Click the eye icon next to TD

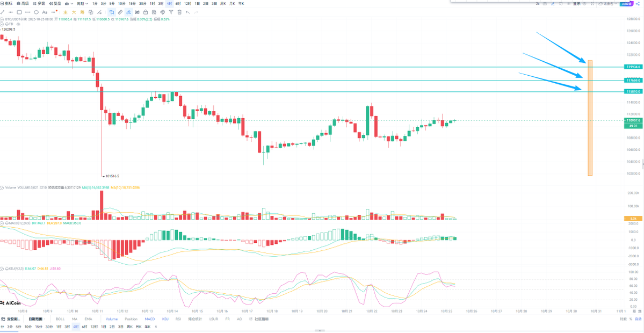click(19, 24)
